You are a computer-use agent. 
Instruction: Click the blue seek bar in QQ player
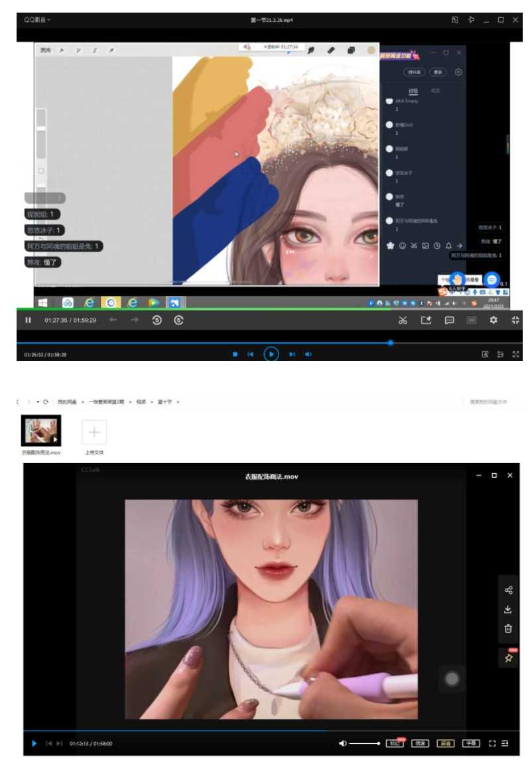pos(199,343)
